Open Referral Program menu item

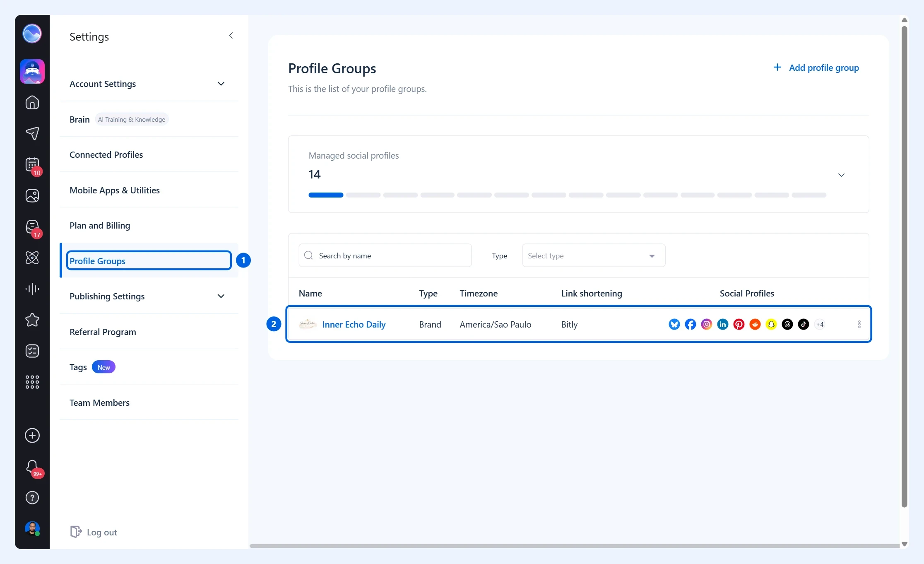click(x=149, y=332)
